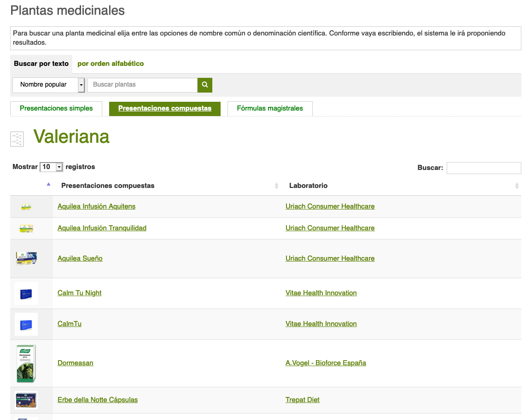This screenshot has height=420, width=531.
Task: Open the Dormeasan product link
Action: pyautogui.click(x=76, y=363)
